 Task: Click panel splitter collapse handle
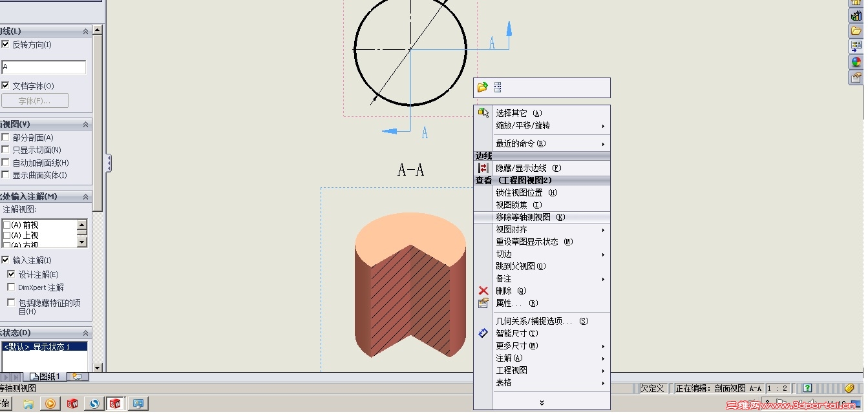(109, 163)
